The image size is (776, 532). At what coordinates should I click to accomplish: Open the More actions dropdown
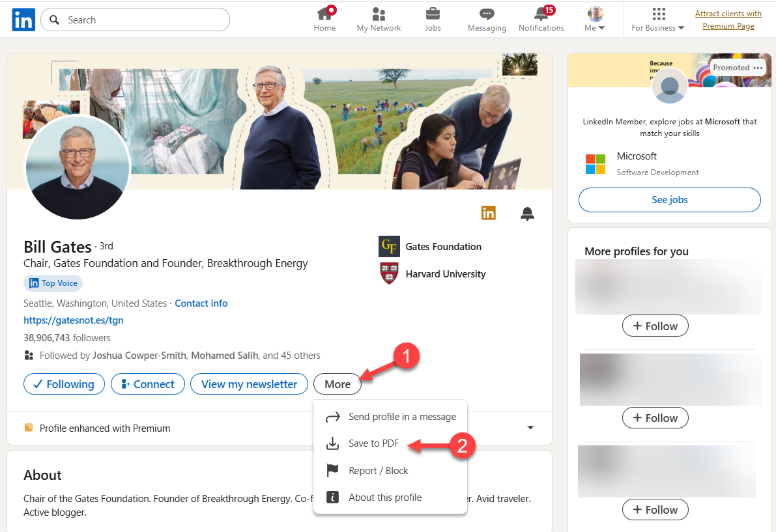(338, 384)
